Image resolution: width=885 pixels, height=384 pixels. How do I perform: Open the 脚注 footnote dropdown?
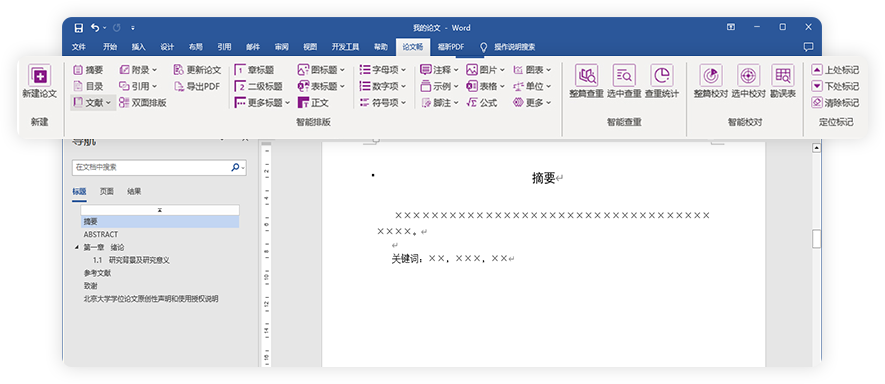(440, 103)
